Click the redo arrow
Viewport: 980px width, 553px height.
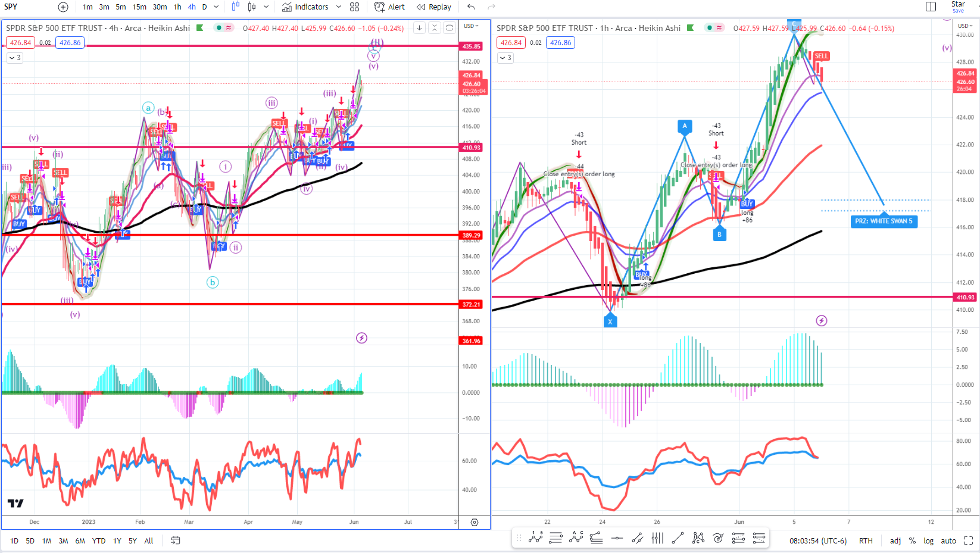tap(491, 7)
